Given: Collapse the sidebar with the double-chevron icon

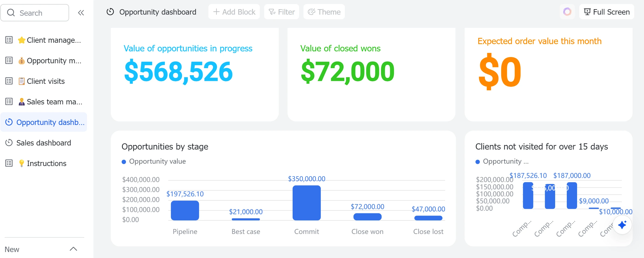Looking at the screenshot, I should point(81,13).
